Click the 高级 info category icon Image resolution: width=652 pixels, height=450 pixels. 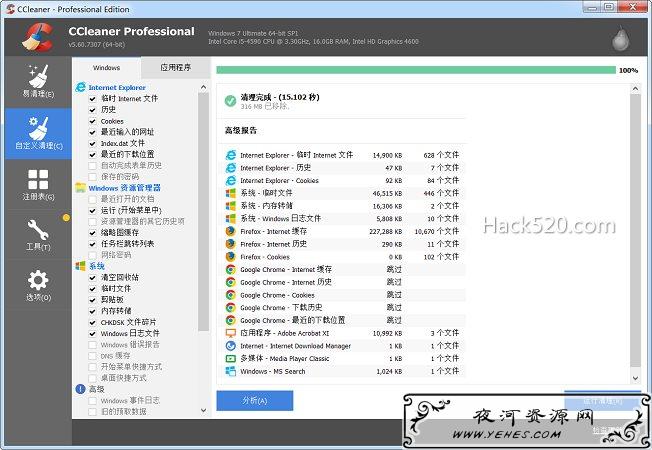80,389
